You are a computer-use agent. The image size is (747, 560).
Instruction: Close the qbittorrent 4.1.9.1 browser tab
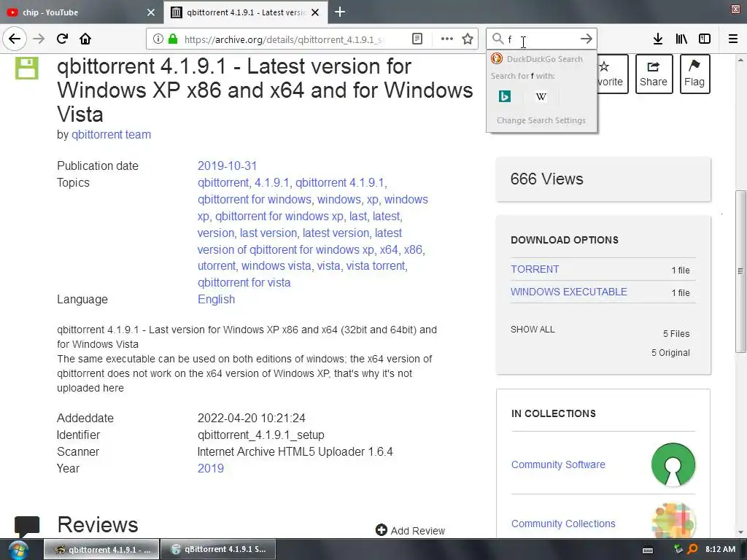(x=315, y=12)
